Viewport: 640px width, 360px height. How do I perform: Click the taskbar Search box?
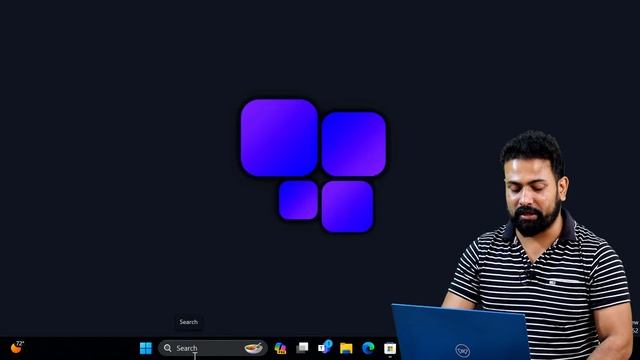click(x=213, y=348)
